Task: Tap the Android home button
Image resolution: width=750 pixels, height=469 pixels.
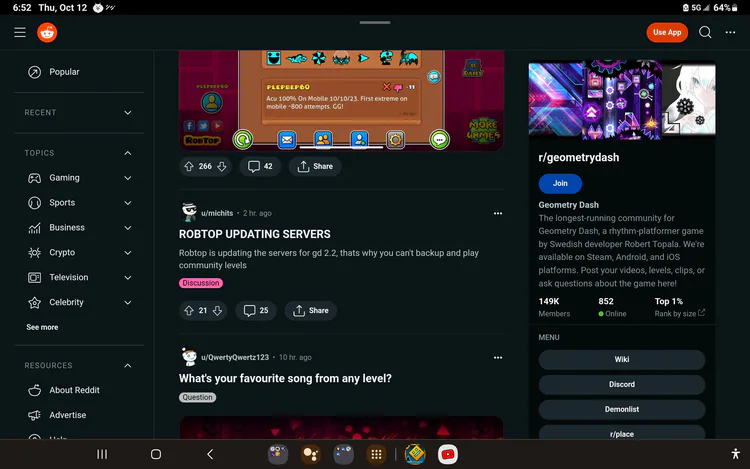Action: (x=156, y=454)
